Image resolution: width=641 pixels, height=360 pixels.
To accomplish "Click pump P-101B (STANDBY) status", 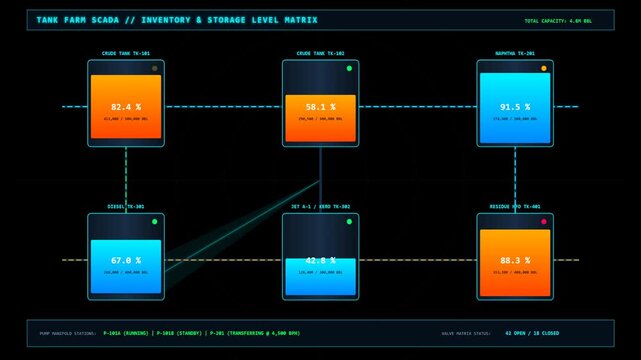I will tap(179, 333).
